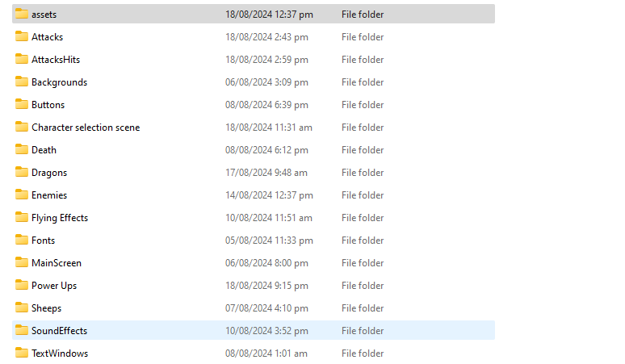Click 'File folder' type in Fonts row

tap(363, 241)
